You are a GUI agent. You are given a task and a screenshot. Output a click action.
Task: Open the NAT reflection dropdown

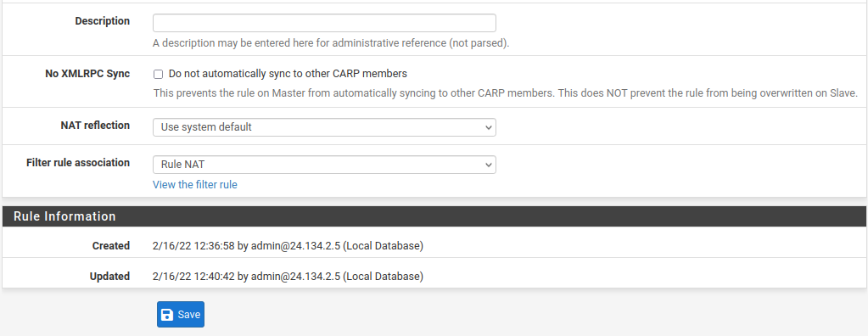click(x=324, y=127)
